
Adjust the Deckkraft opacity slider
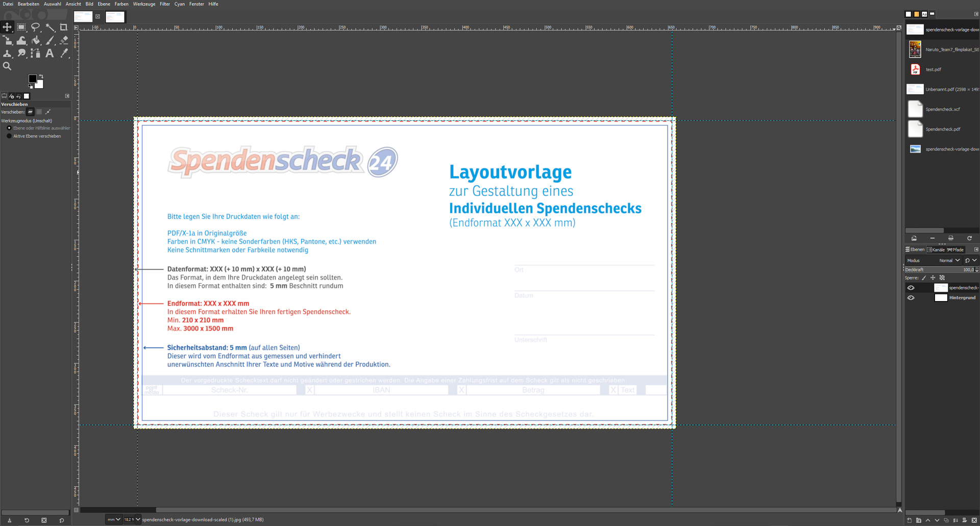click(939, 270)
